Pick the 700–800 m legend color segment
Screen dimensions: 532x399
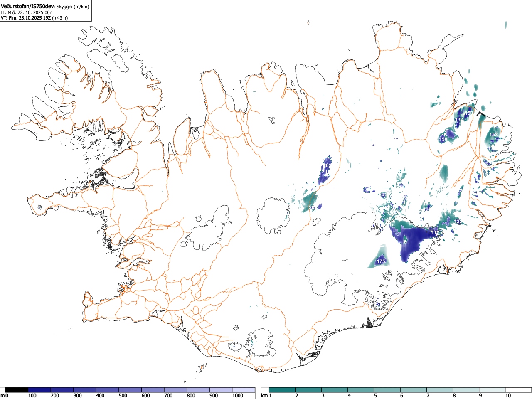coord(175,390)
